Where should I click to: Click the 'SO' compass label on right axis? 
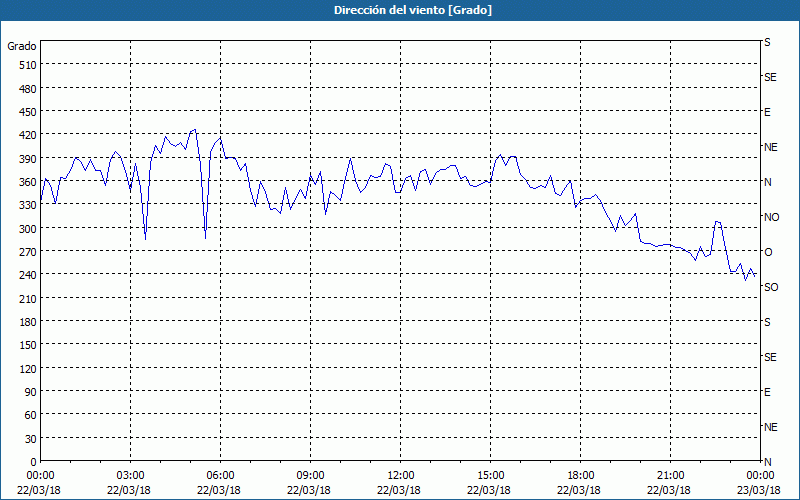tap(771, 287)
